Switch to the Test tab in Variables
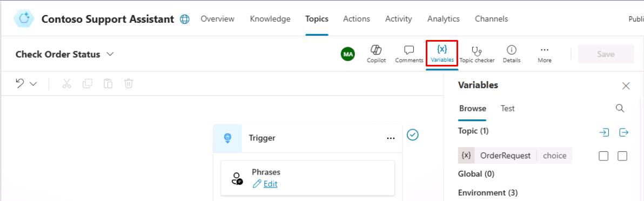 point(508,109)
